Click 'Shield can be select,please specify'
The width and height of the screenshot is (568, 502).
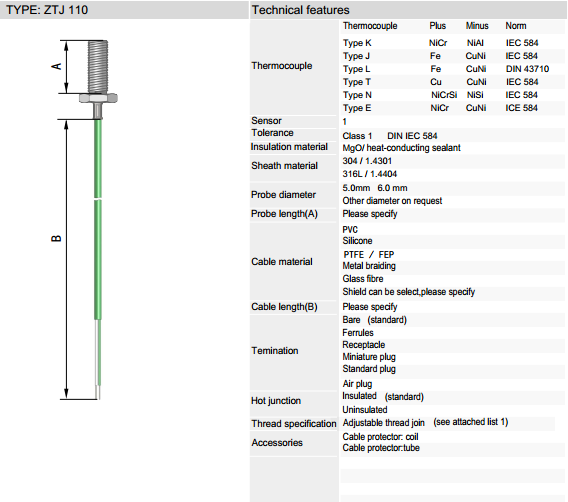tap(409, 292)
